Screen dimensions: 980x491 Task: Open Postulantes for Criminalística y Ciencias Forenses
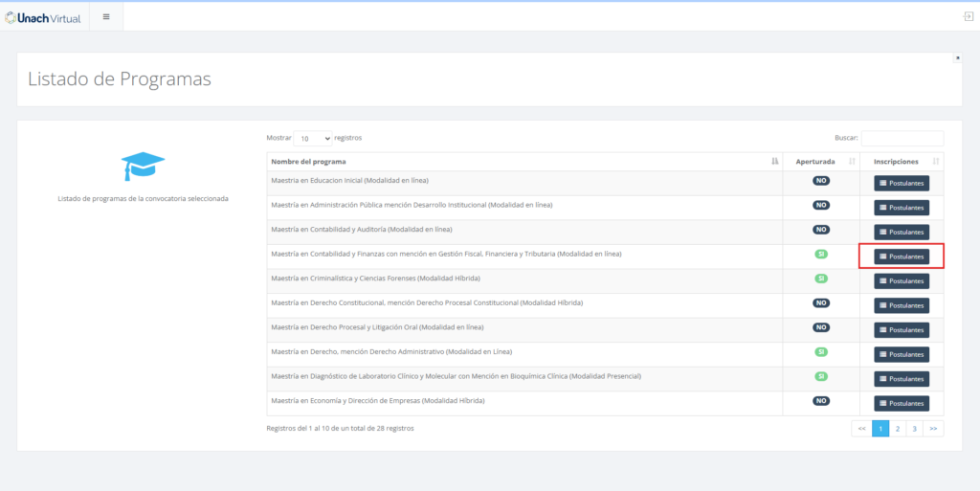(x=902, y=280)
